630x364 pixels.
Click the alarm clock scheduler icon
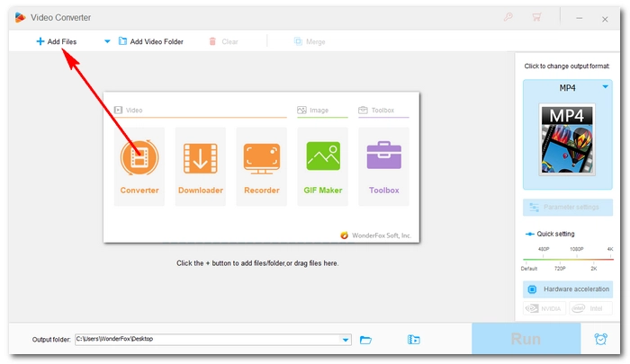[600, 340]
